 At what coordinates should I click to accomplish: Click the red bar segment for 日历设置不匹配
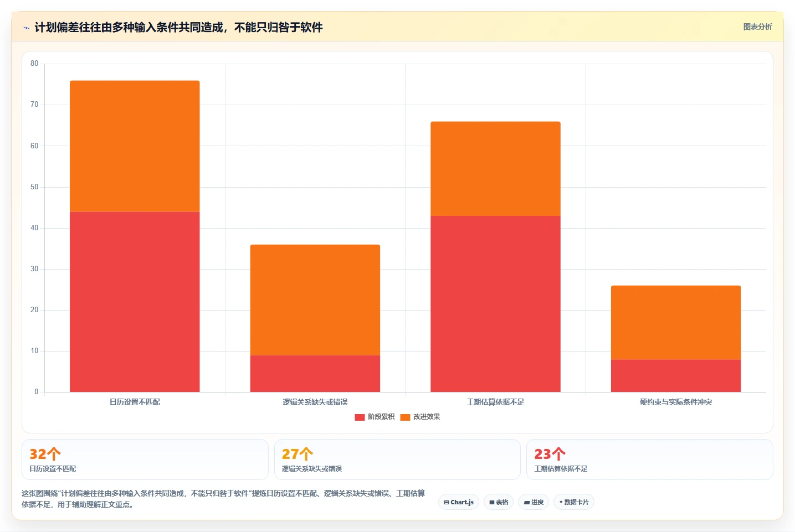[135, 302]
